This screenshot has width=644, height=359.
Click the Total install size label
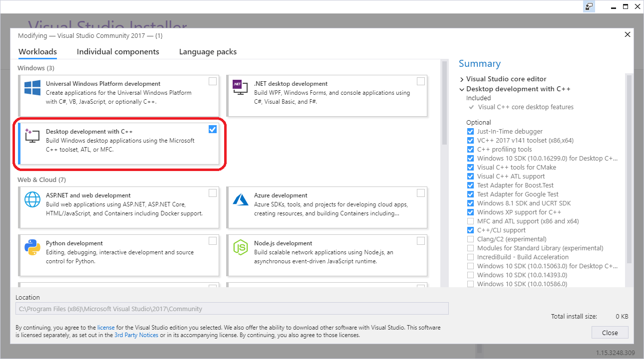click(x=574, y=317)
